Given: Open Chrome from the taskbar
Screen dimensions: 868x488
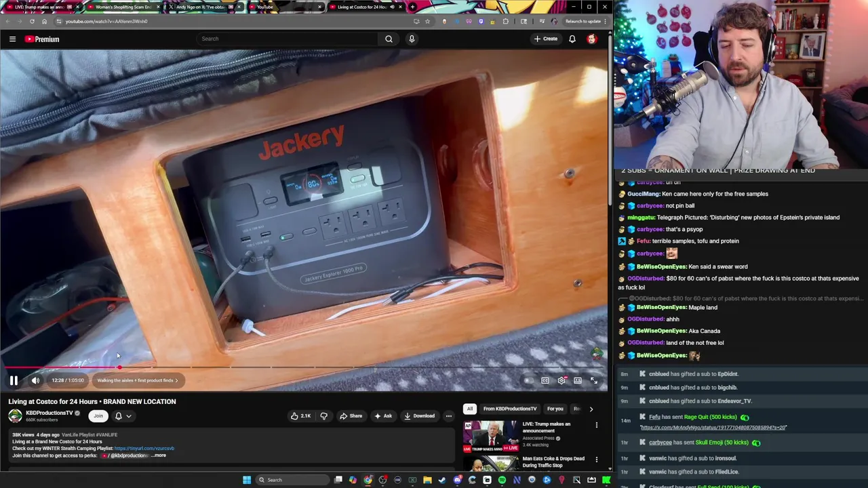Looking at the screenshot, I should [368, 480].
